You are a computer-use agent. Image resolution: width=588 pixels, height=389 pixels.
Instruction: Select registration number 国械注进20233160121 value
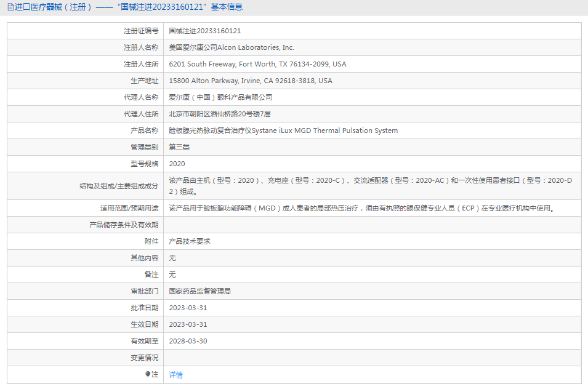(x=205, y=31)
